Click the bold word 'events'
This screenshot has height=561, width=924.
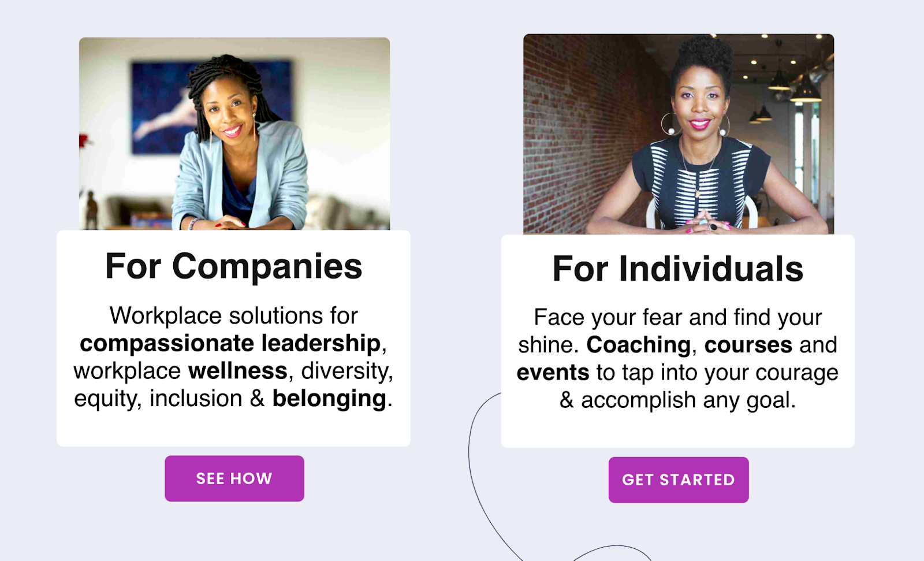553,373
